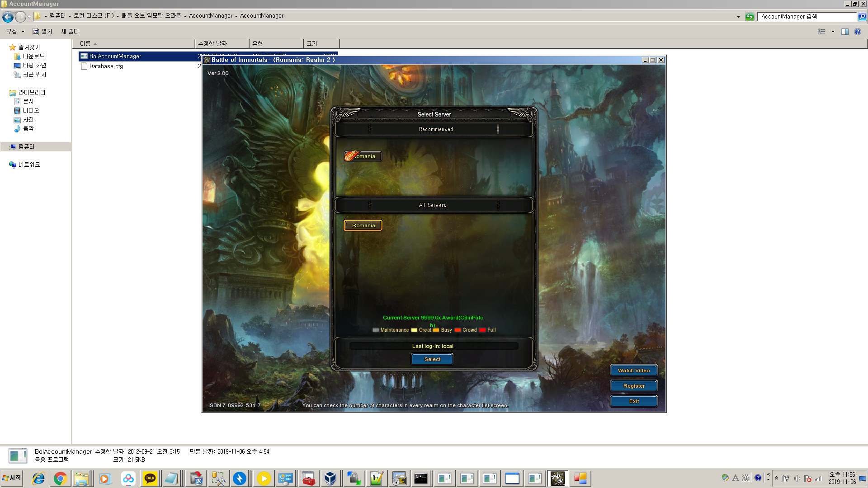Click the Register button
The width and height of the screenshot is (868, 488).
(633, 386)
